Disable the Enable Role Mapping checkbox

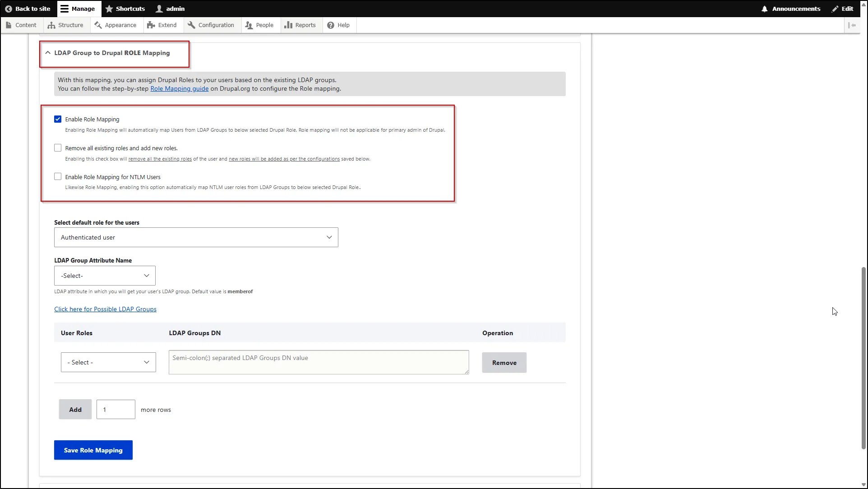[x=58, y=119]
